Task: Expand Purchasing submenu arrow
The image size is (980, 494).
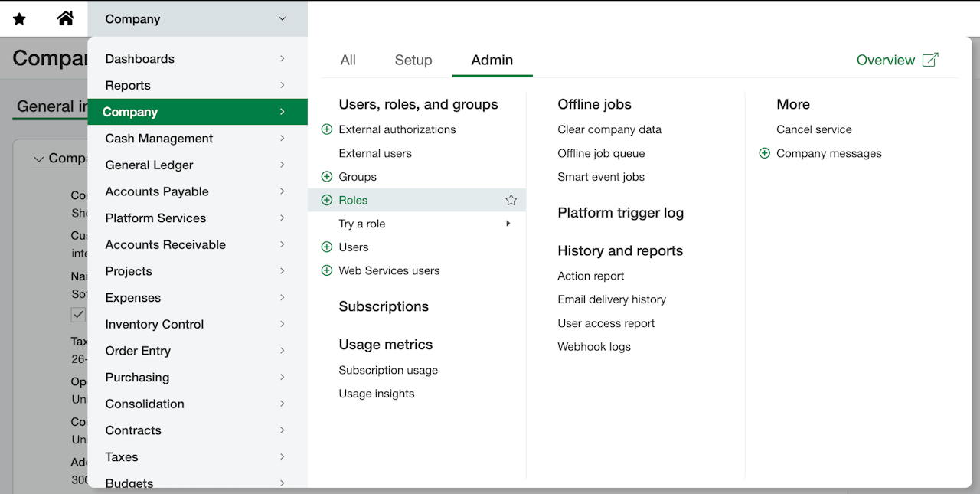Action: 283,377
